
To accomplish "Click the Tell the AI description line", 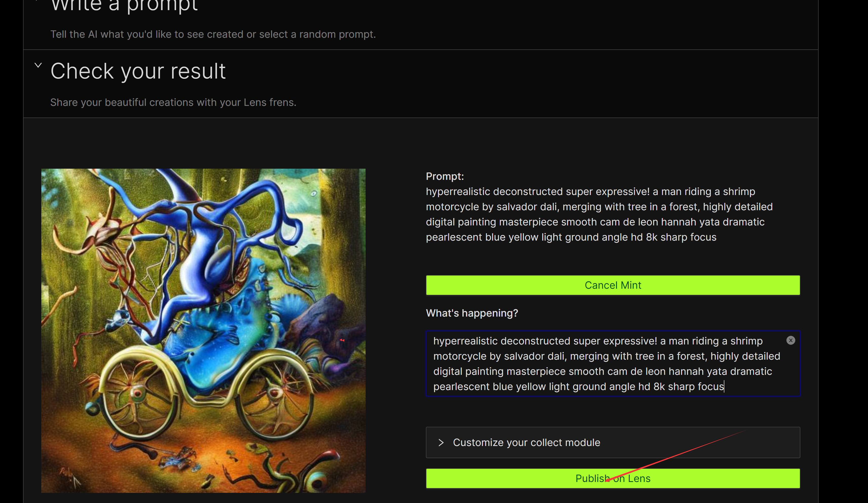I will 213,34.
